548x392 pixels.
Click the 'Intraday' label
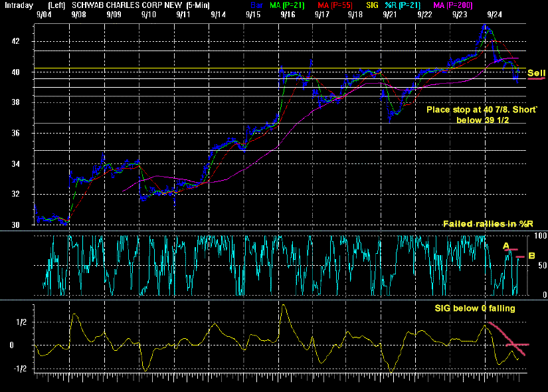pyautogui.click(x=19, y=5)
